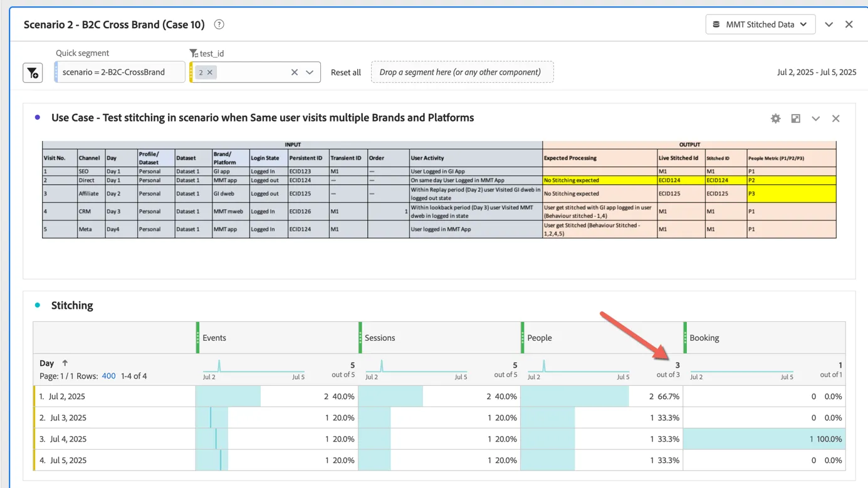
Task: Click the 66.7% People cell for Jul 2
Action: tap(602, 397)
